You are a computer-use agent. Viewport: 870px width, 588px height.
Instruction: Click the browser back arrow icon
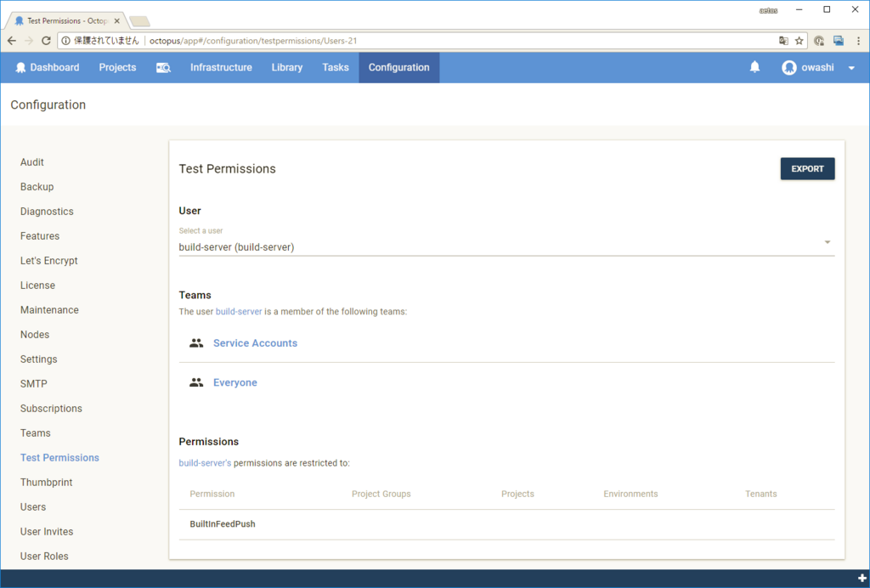pos(11,39)
